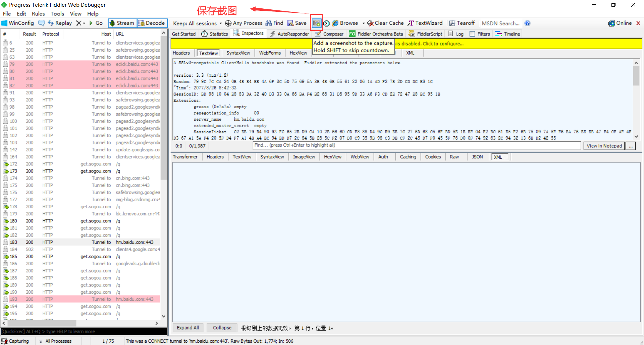The height and width of the screenshot is (345, 644).
Task: Open the blue help icon
Action: click(528, 23)
